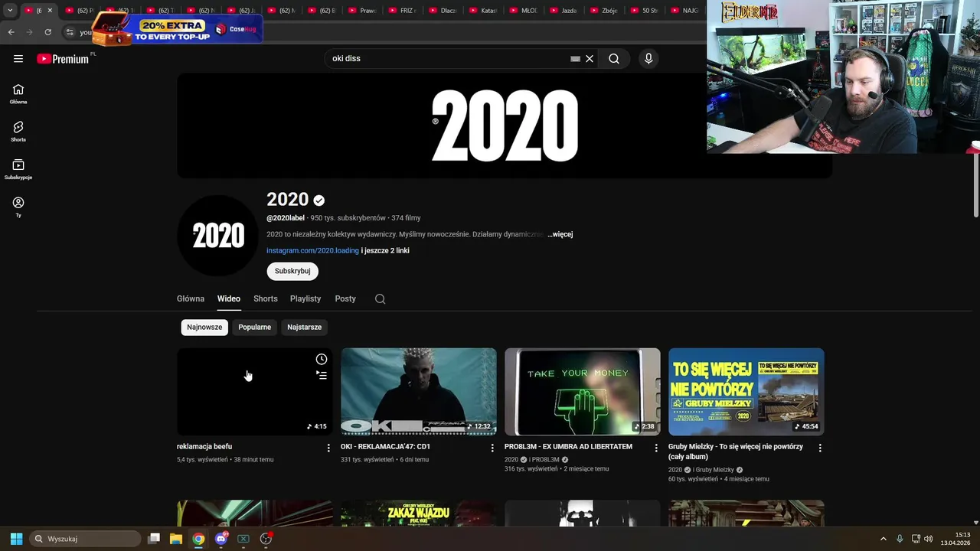This screenshot has height=551, width=980.
Task: Switch to the 'MŁOD' browser tab
Action: point(524,11)
